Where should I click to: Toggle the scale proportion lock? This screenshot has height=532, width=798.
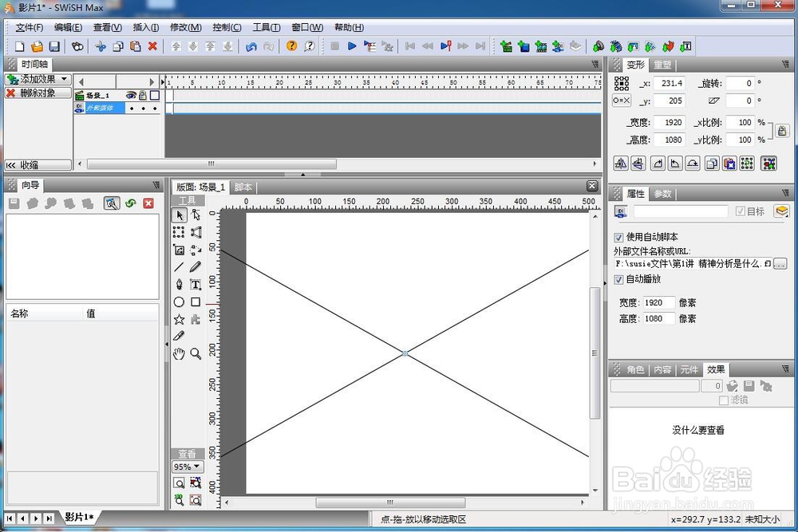coord(782,132)
